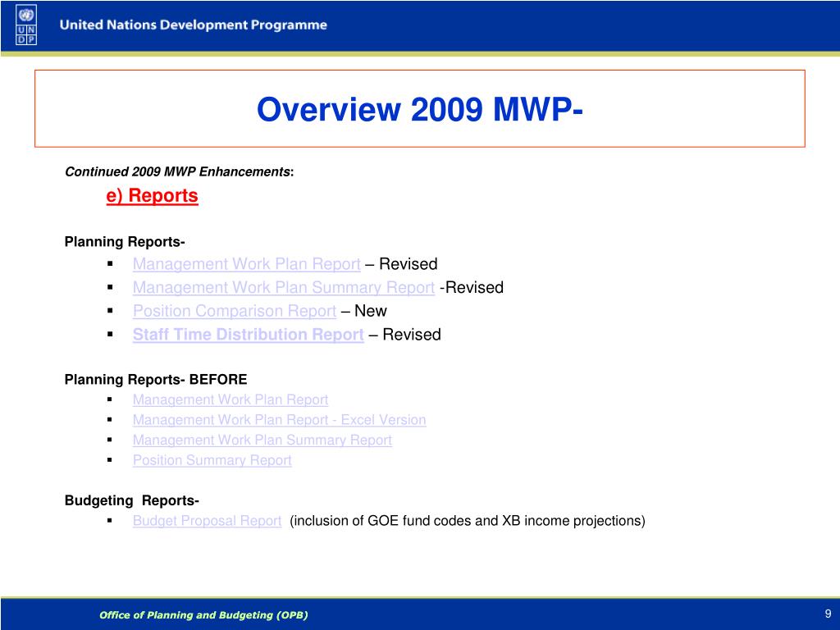The width and height of the screenshot is (840, 630).
Task: Click the 'e) Reports' red heading
Action: click(152, 195)
